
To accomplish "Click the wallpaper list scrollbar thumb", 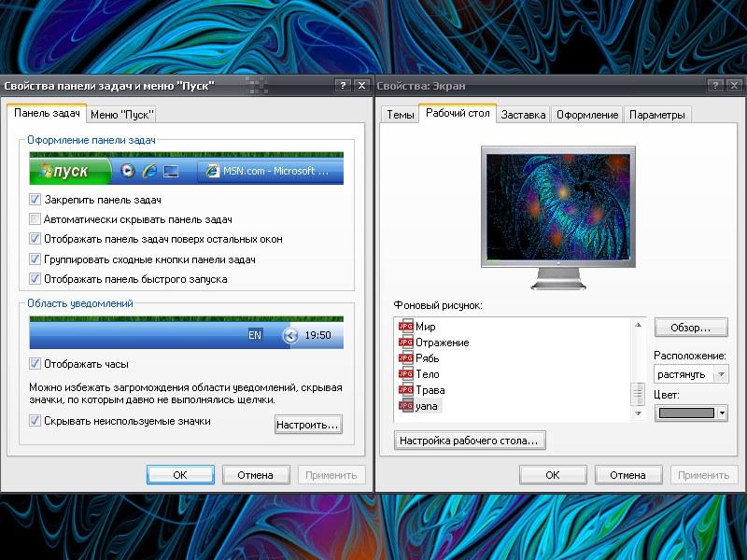I will click(x=638, y=394).
